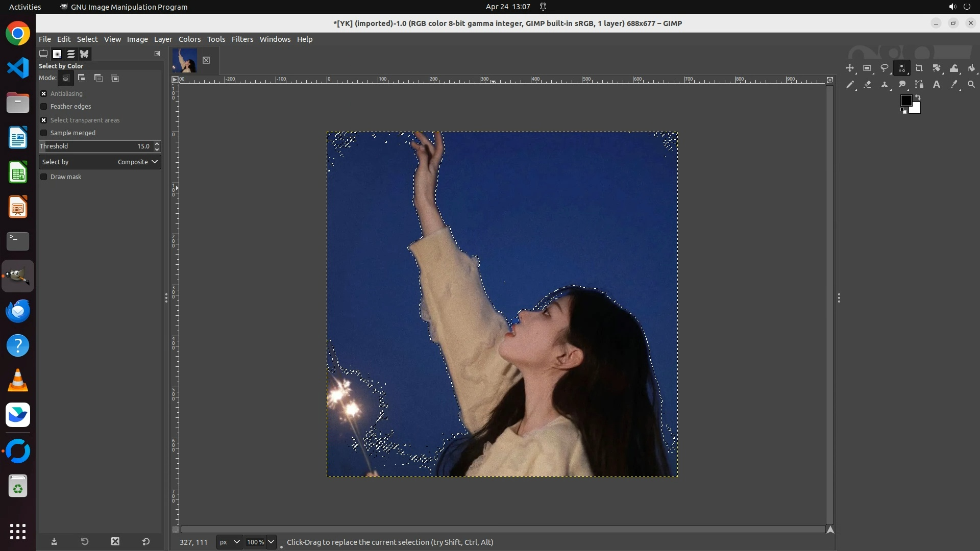The height and width of the screenshot is (551, 980).
Task: Swap foreground and background colors
Action: [x=918, y=97]
